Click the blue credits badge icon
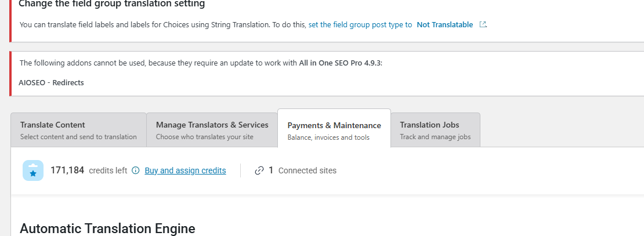The height and width of the screenshot is (236, 644). click(32, 170)
